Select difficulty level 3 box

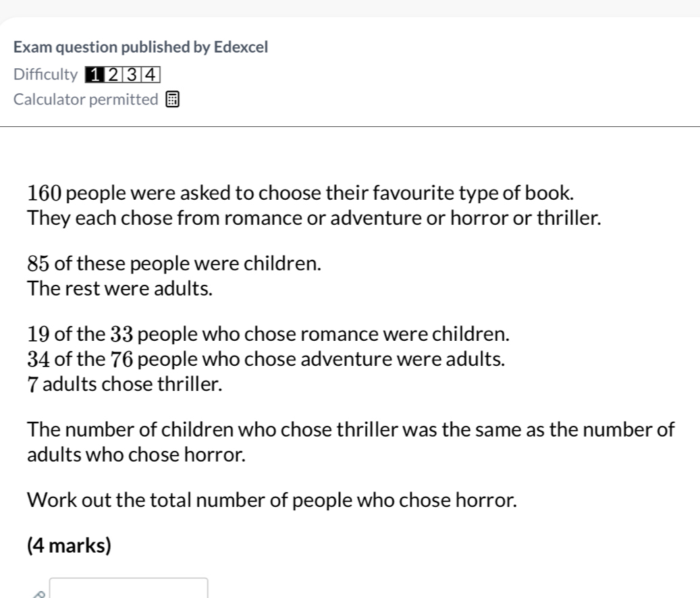point(134,74)
